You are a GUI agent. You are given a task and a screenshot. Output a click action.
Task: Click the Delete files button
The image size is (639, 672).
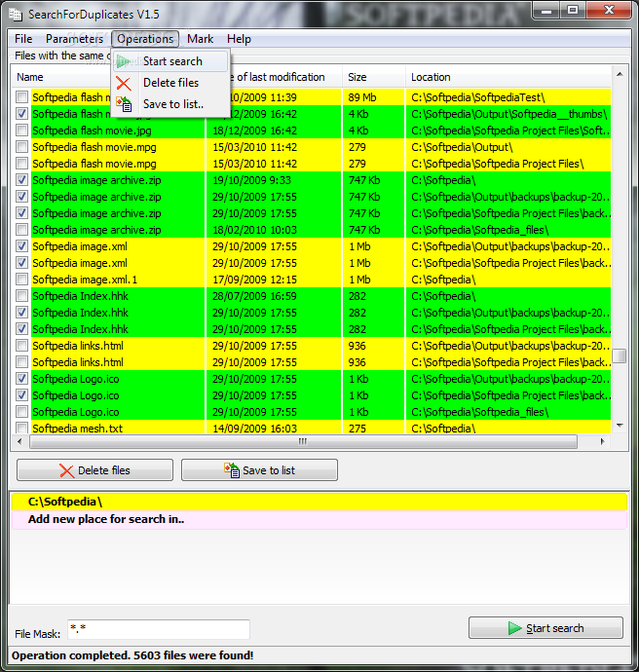(x=95, y=470)
